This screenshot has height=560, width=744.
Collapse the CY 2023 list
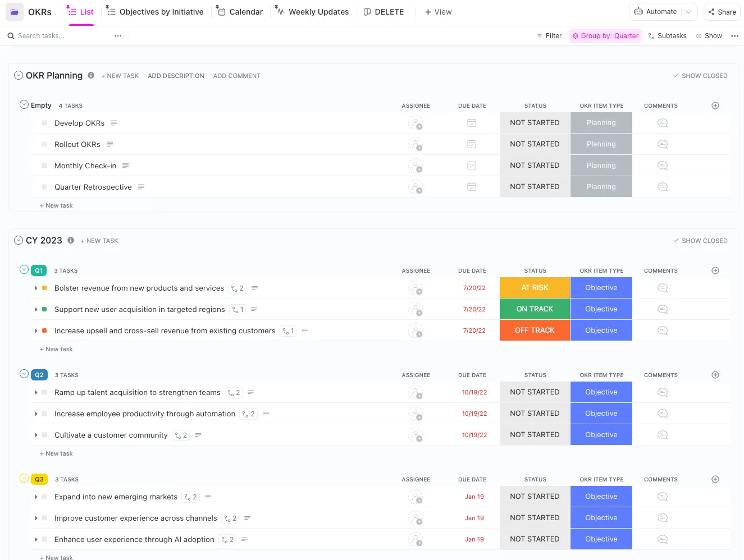click(x=19, y=240)
